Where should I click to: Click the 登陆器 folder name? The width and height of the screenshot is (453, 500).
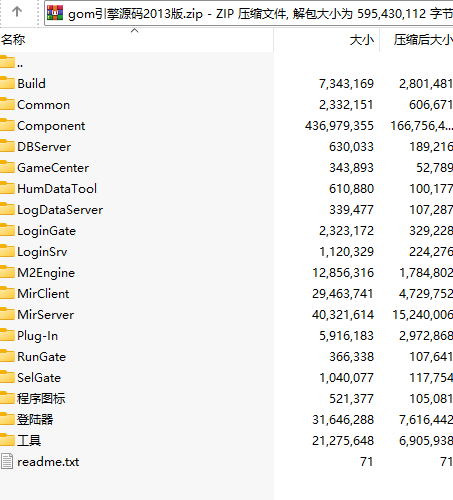35,420
